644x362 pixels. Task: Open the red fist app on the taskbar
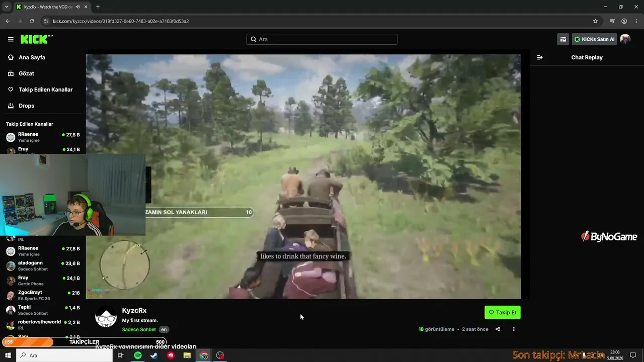pyautogui.click(x=171, y=355)
